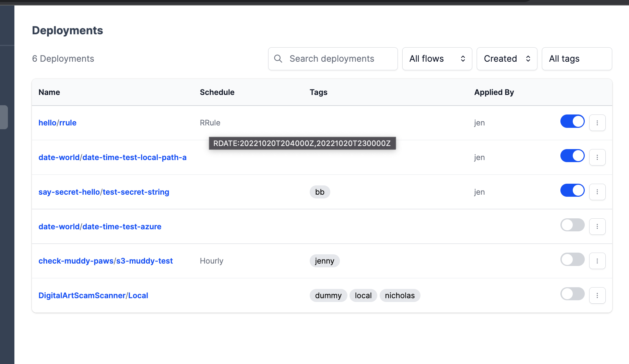Open the kebab menu for DigitalArtScamScanner/Local
Viewport: 629px width, 364px height.
tap(597, 295)
